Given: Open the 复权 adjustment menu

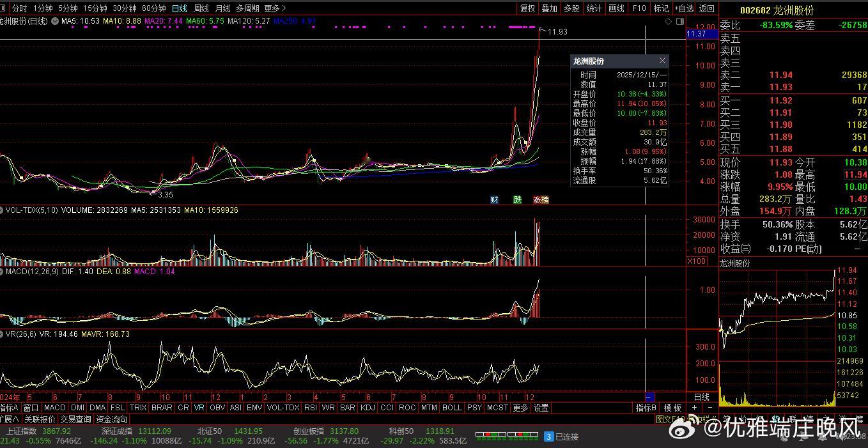Looking at the screenshot, I should pos(527,8).
